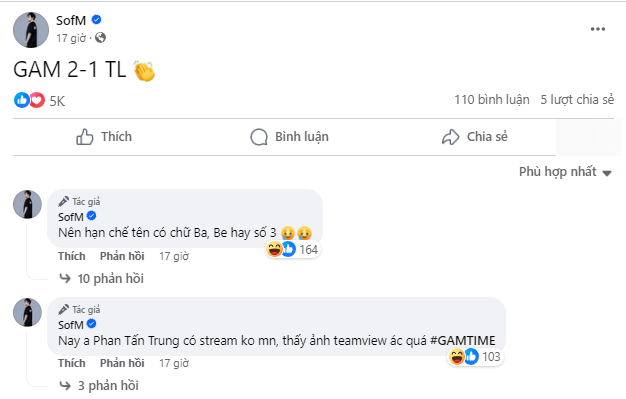Click the thumbs-up Thích icon on post
626x399 pixels.
pyautogui.click(x=85, y=137)
